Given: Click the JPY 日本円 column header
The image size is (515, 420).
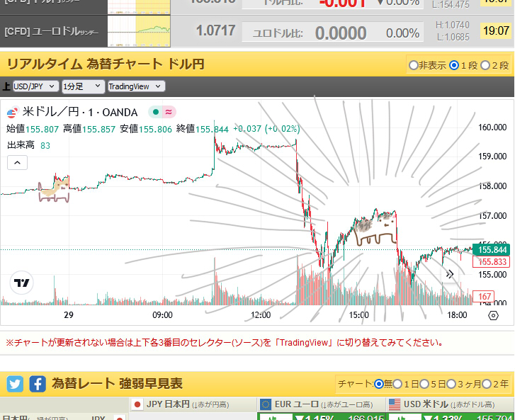Looking at the screenshot, I should 193,404.
